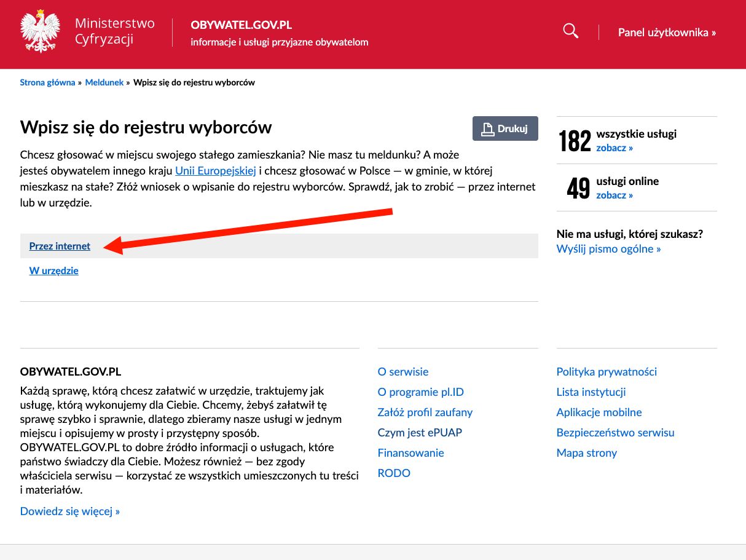
Task: Click footer heading OBYWATEL.GOV.PL
Action: point(71,372)
